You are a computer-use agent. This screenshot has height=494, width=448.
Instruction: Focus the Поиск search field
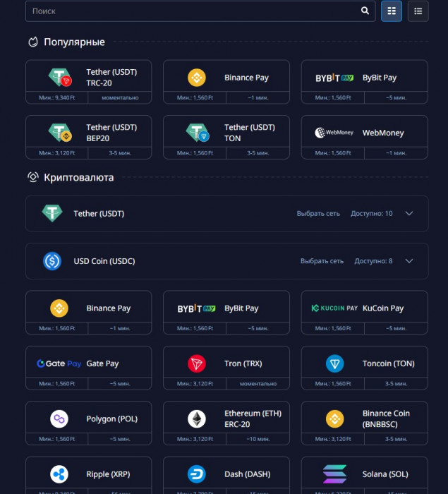tap(200, 11)
